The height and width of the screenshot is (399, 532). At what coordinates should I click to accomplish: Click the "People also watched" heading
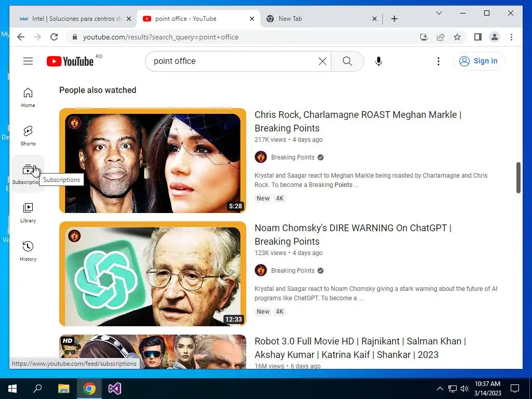(98, 90)
